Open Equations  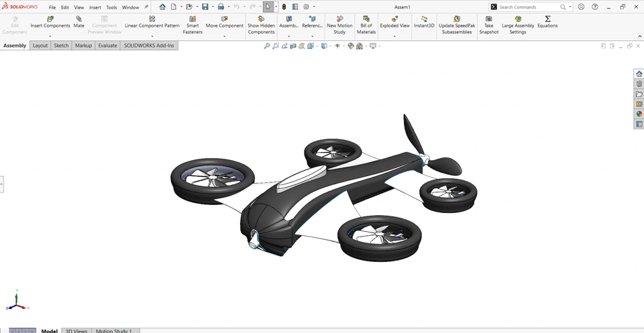[x=547, y=22]
